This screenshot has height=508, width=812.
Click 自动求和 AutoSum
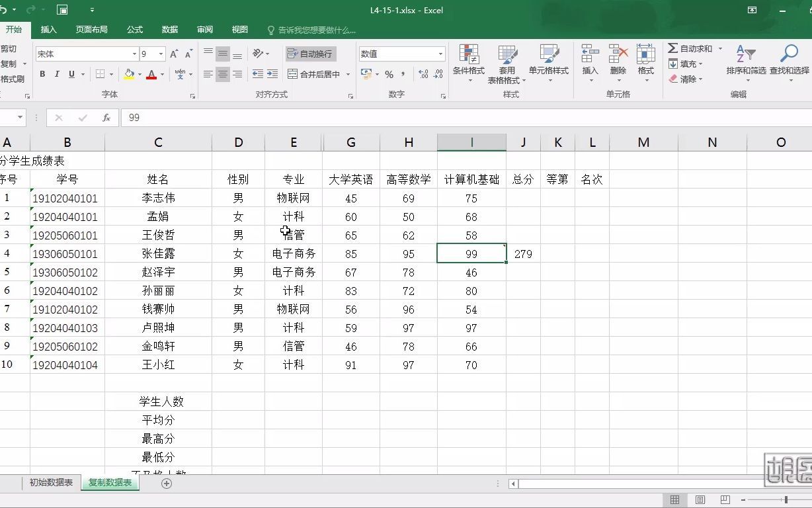tap(690, 48)
